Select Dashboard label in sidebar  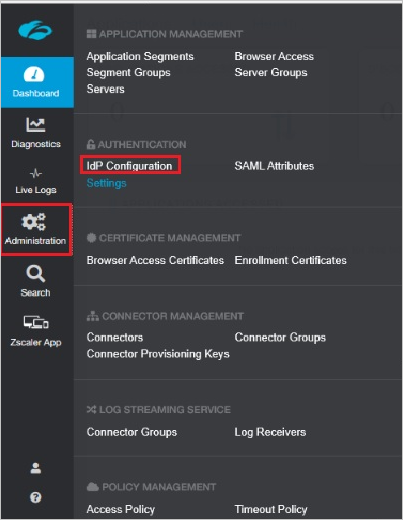point(36,93)
